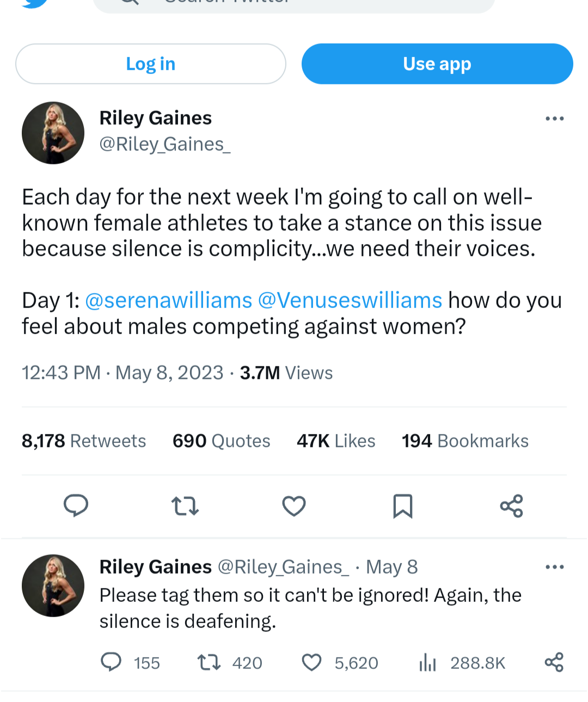Open Riley Gaines profile picture on main tweet
Image resolution: width=588 pixels, height=702 pixels.
coord(53,133)
